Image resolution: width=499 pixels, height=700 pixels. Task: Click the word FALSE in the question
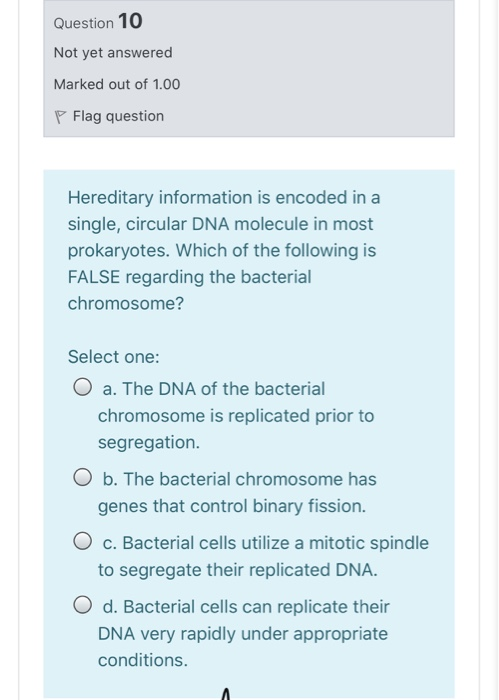coord(94,277)
